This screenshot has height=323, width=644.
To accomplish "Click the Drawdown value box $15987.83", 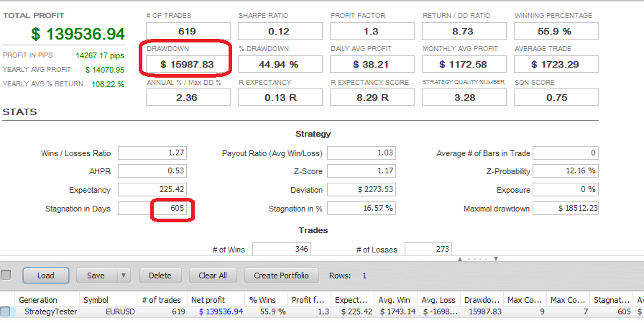I will [x=188, y=64].
